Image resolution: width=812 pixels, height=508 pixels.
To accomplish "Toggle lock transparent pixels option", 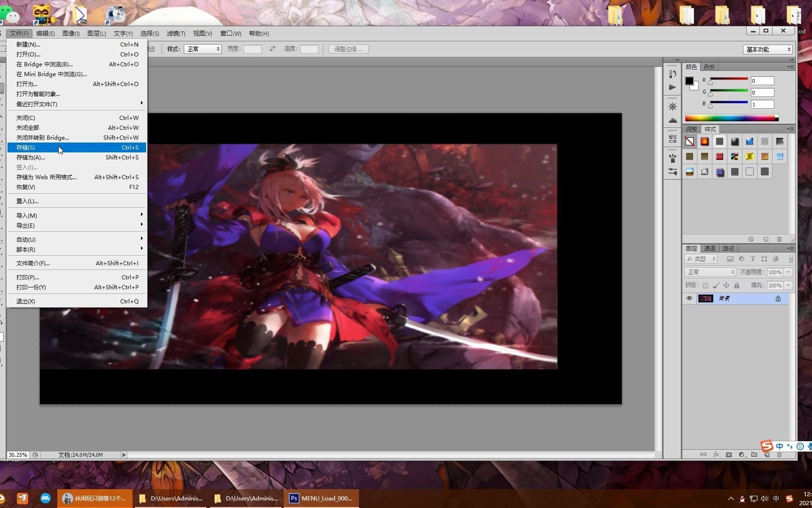I will pos(705,286).
